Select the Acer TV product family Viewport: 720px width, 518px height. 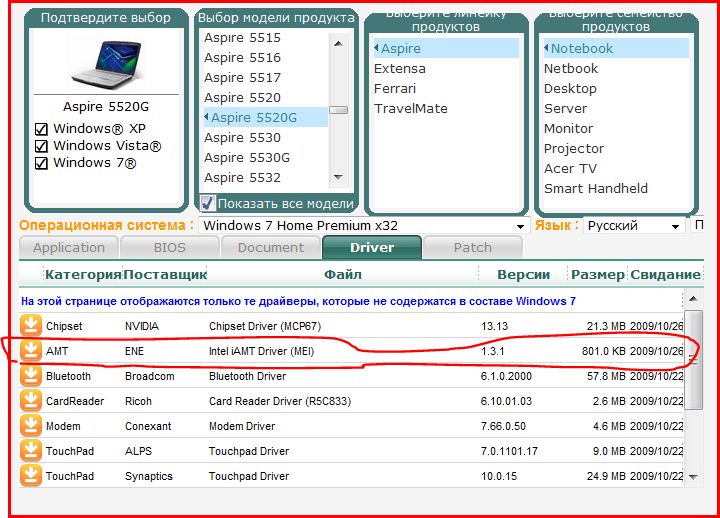point(570,169)
